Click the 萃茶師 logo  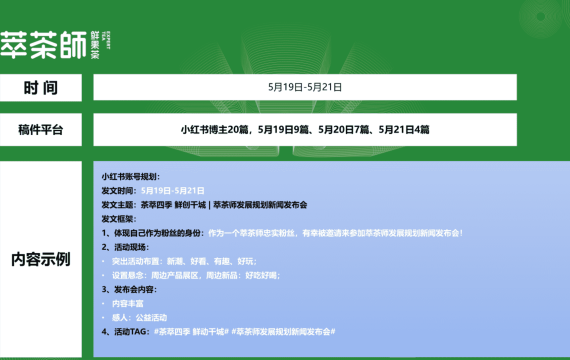point(43,45)
